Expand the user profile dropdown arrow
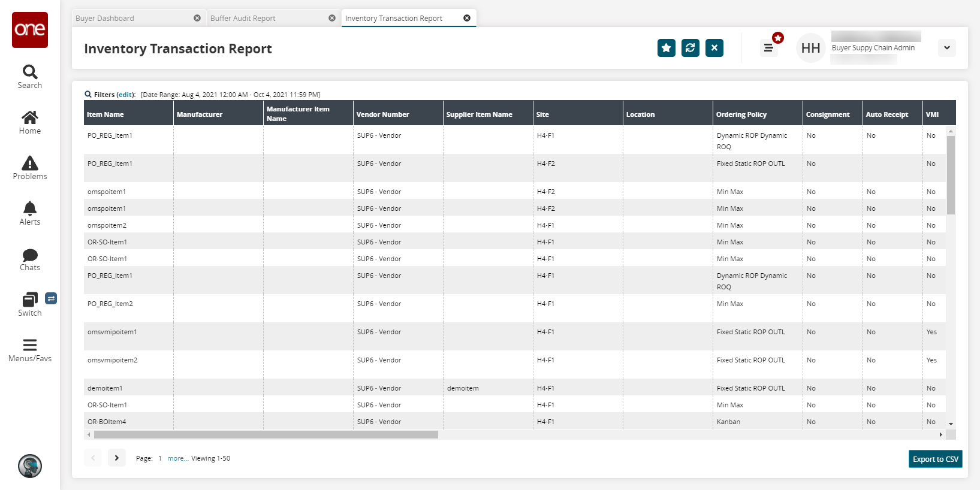The image size is (980, 490). coord(946,48)
